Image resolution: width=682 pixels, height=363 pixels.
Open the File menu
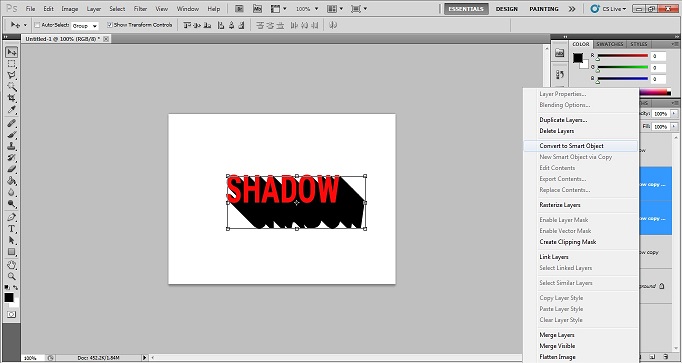click(30, 9)
